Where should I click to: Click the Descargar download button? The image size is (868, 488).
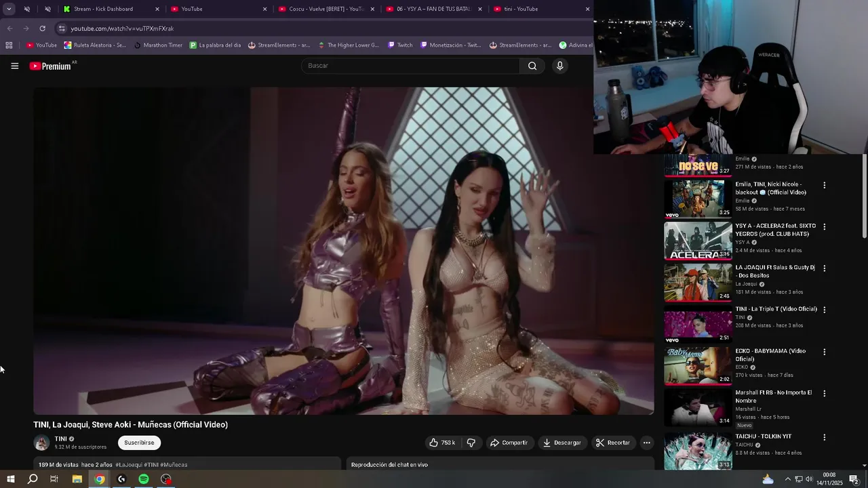click(x=562, y=443)
